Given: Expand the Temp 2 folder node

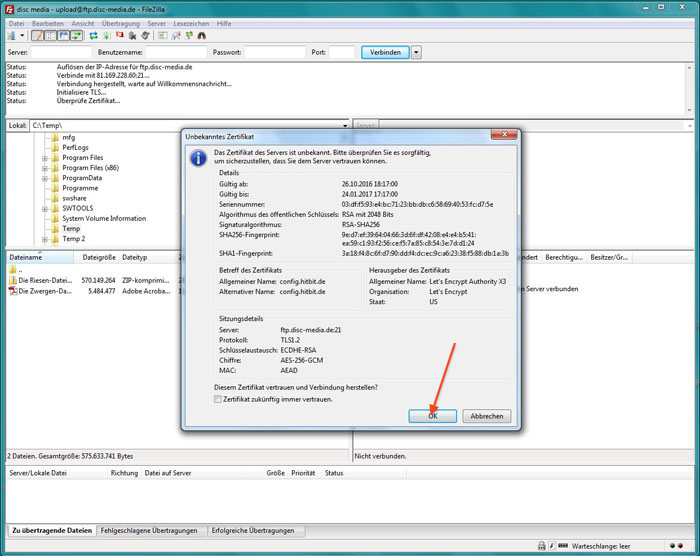Looking at the screenshot, I should [x=44, y=239].
